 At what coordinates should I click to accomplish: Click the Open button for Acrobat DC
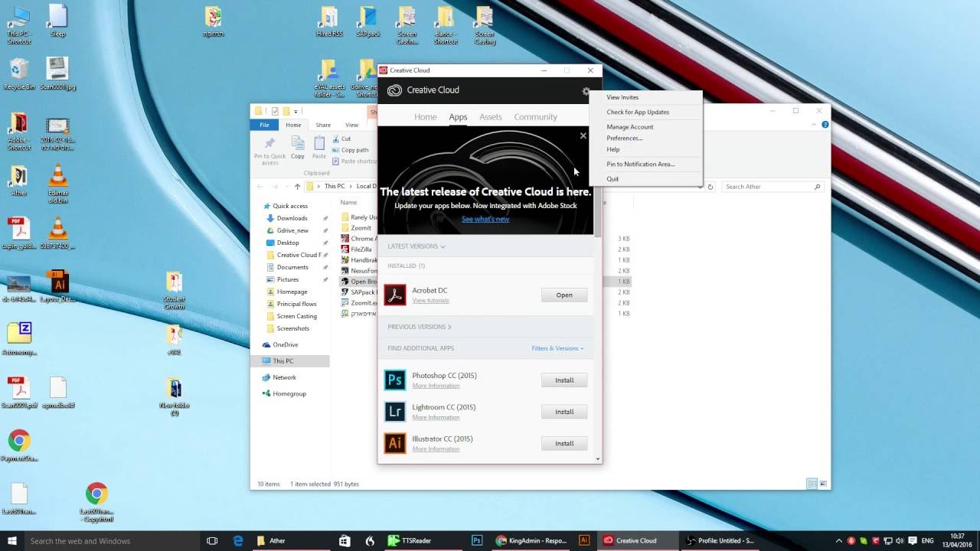[564, 295]
